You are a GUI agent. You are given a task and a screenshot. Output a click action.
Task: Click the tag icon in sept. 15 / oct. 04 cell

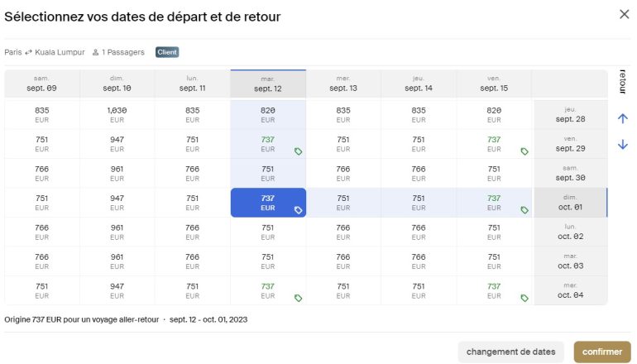pyautogui.click(x=524, y=298)
